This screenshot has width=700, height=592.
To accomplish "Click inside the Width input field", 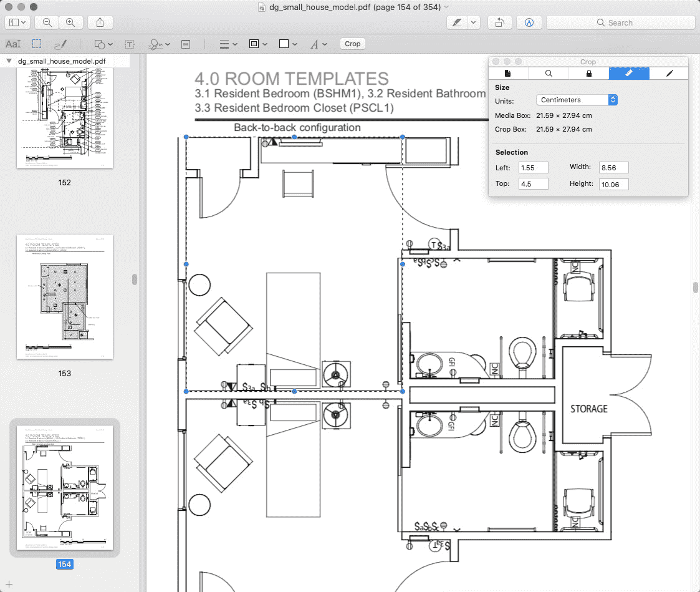I will 613,167.
